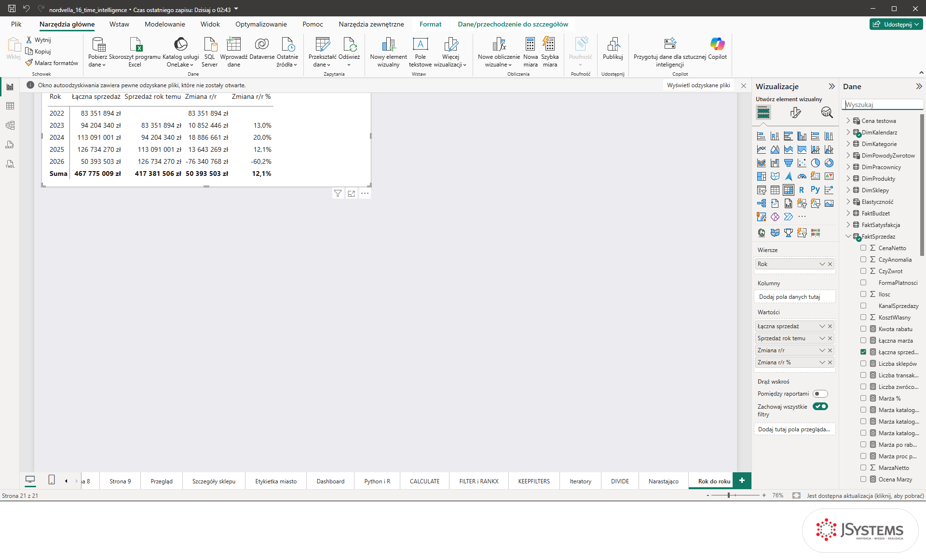Open the Dashboard page tab

click(330, 481)
